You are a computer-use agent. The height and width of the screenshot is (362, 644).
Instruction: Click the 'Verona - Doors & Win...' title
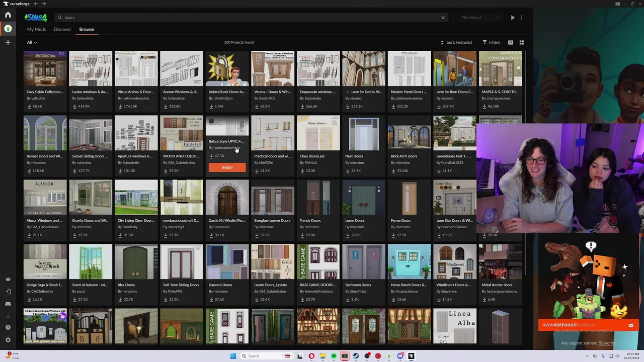coord(272,92)
